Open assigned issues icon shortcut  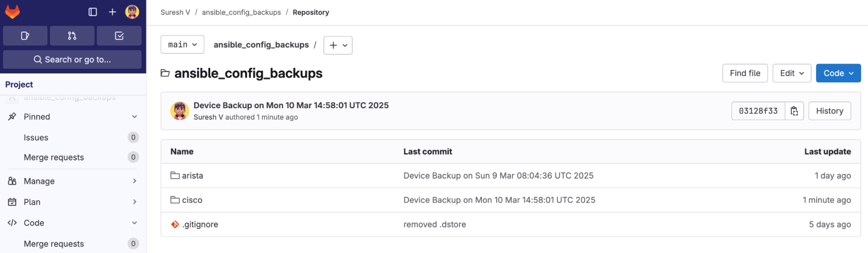[25, 36]
